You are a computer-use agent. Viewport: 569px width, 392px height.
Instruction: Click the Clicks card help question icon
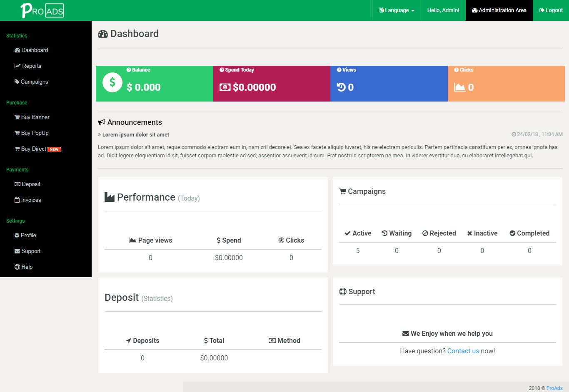(457, 70)
